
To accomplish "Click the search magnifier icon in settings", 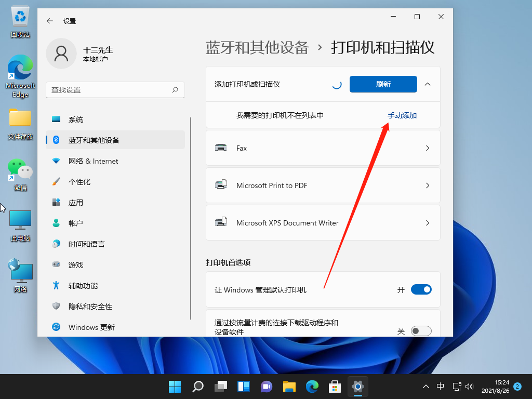I will tap(176, 90).
